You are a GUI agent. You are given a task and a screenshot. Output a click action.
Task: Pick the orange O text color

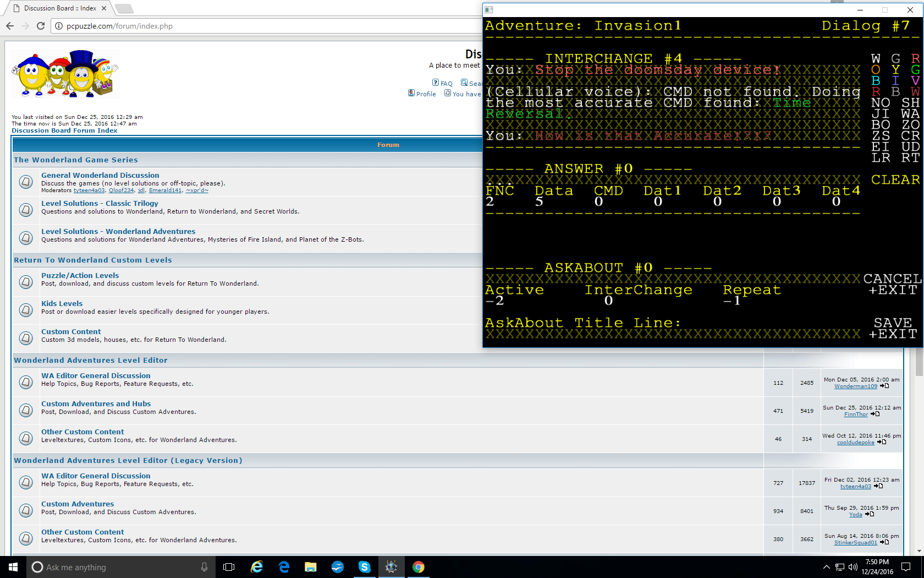876,69
